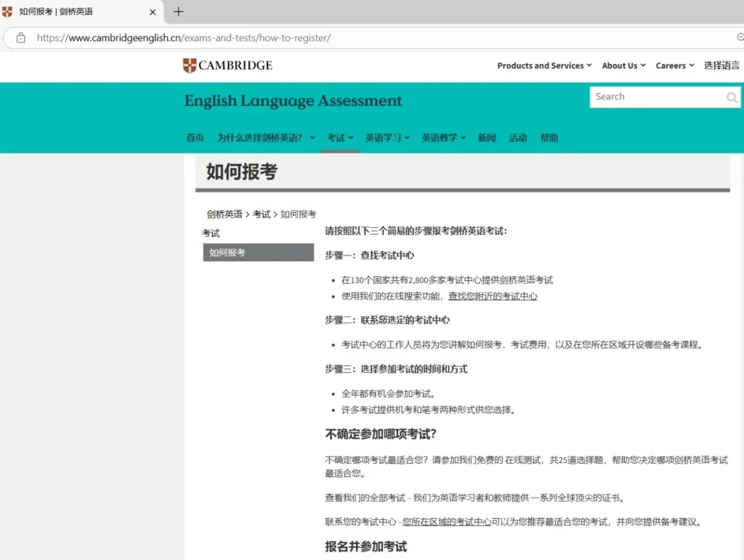744x560 pixels.
Task: Open the 选择语言 language selector
Action: [x=721, y=65]
